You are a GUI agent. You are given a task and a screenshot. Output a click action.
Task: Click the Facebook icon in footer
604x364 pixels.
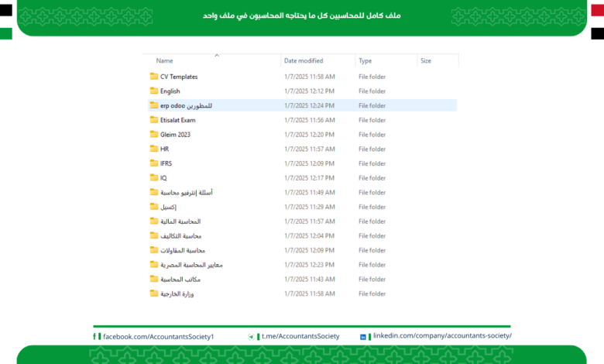97,337
